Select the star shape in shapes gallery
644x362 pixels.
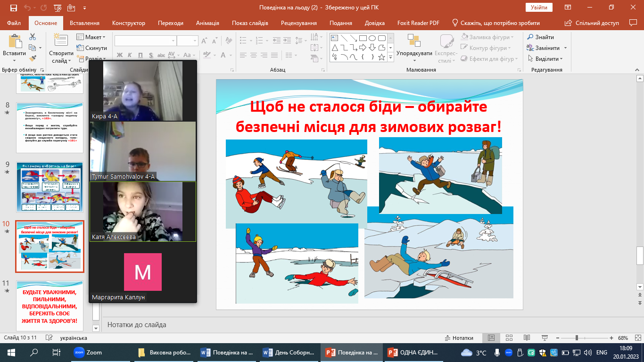(381, 58)
